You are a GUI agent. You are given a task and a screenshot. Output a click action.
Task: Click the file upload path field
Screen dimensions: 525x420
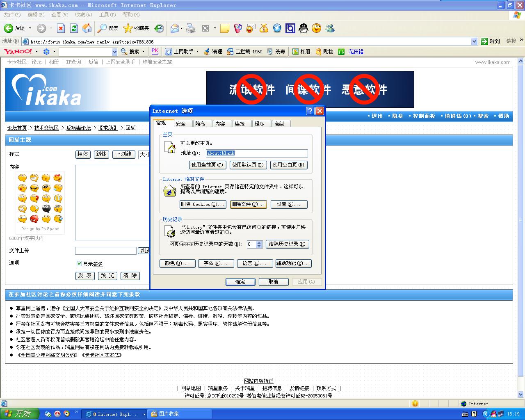tap(106, 251)
